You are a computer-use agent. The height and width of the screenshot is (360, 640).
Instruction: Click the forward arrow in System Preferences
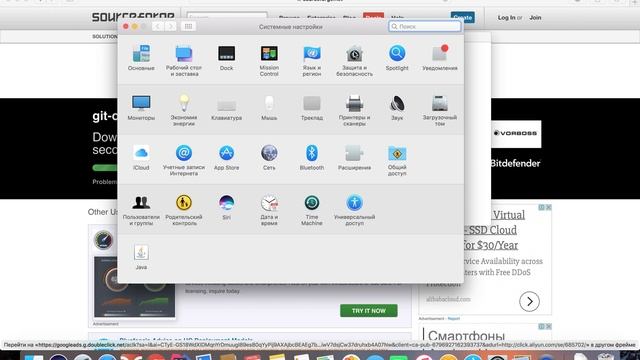171,27
